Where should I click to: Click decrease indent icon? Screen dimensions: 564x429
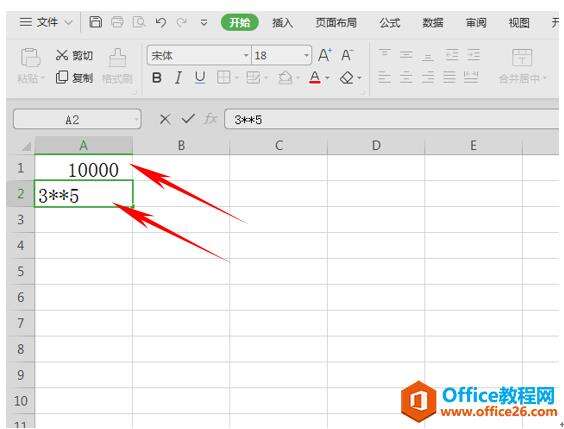click(451, 55)
